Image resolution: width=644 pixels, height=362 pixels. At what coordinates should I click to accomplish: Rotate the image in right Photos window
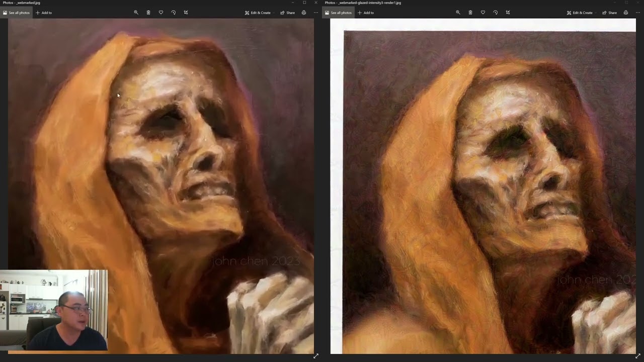pos(496,13)
